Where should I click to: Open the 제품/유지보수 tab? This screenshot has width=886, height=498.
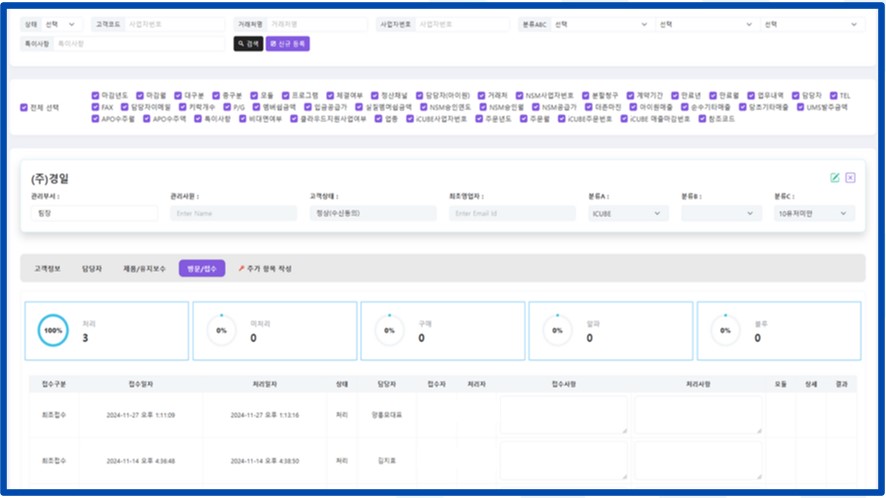click(x=144, y=268)
